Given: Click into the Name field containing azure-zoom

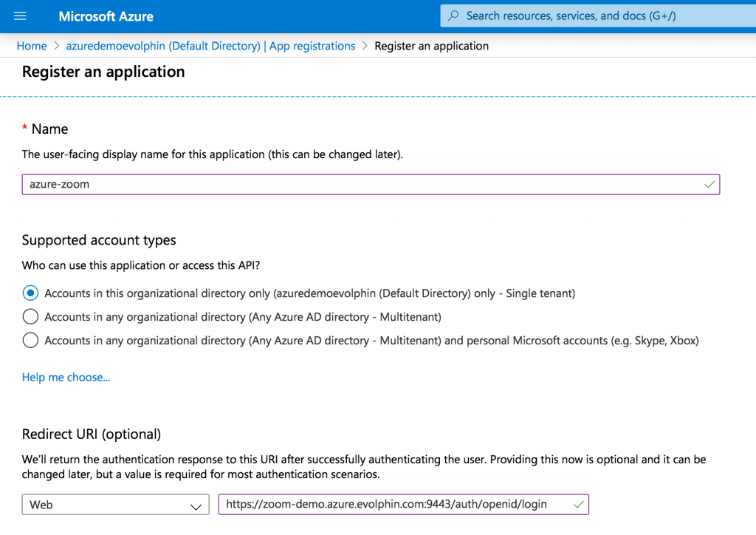Looking at the screenshot, I should click(x=371, y=184).
